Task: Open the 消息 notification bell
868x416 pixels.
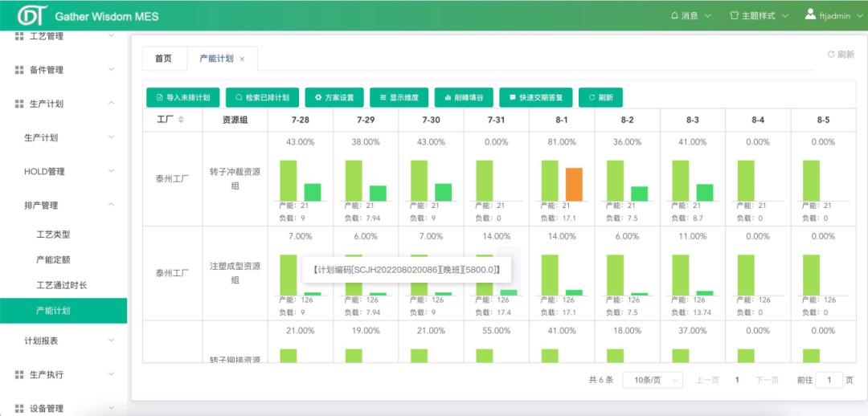Action: (674, 16)
